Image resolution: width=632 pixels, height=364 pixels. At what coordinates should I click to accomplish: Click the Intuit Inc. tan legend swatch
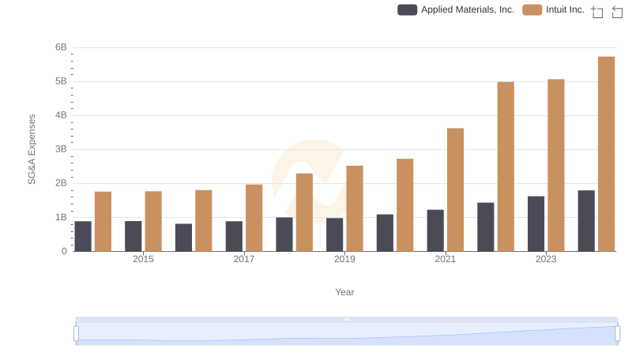tap(532, 9)
